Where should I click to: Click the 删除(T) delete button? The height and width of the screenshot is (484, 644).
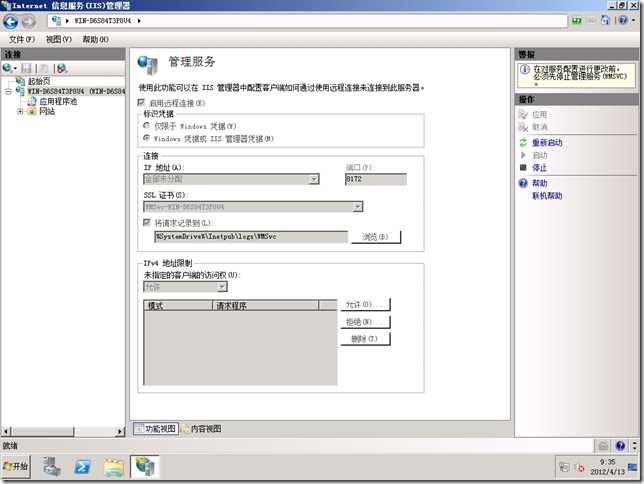pyautogui.click(x=365, y=339)
